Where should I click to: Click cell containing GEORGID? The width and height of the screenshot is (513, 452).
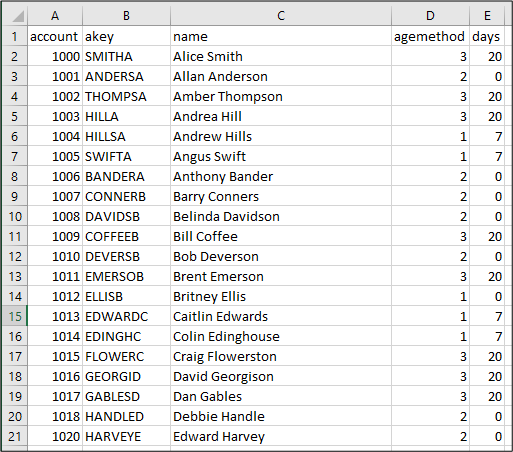click(x=126, y=376)
